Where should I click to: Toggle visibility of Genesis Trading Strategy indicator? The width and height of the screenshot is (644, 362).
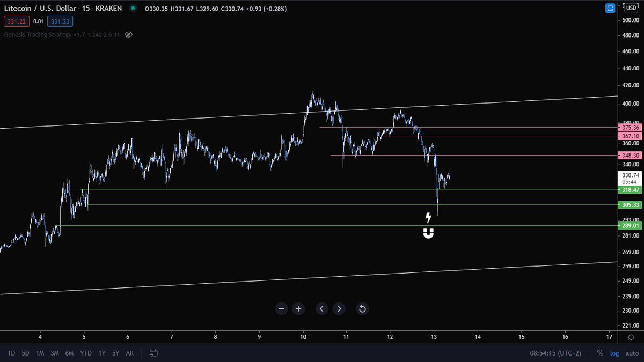(x=128, y=34)
